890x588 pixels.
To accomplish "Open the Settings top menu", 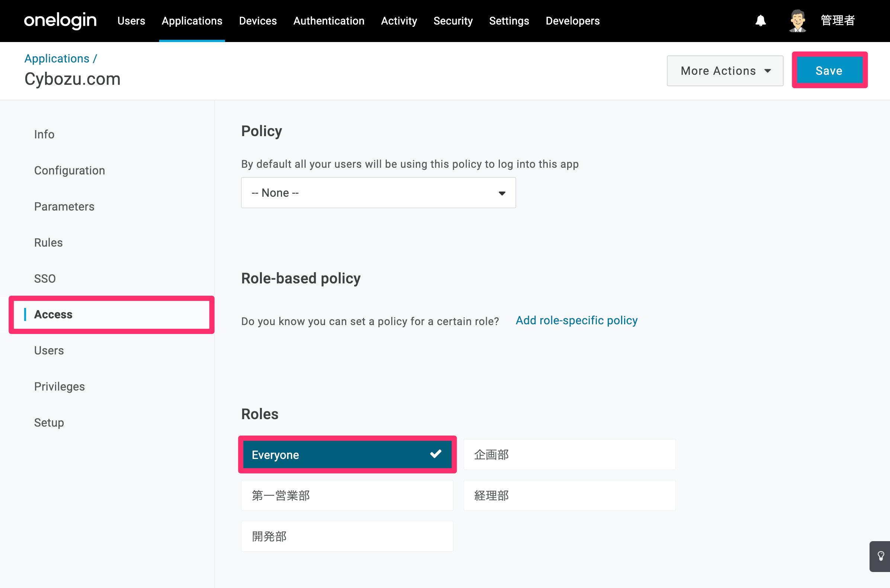I will [x=509, y=21].
